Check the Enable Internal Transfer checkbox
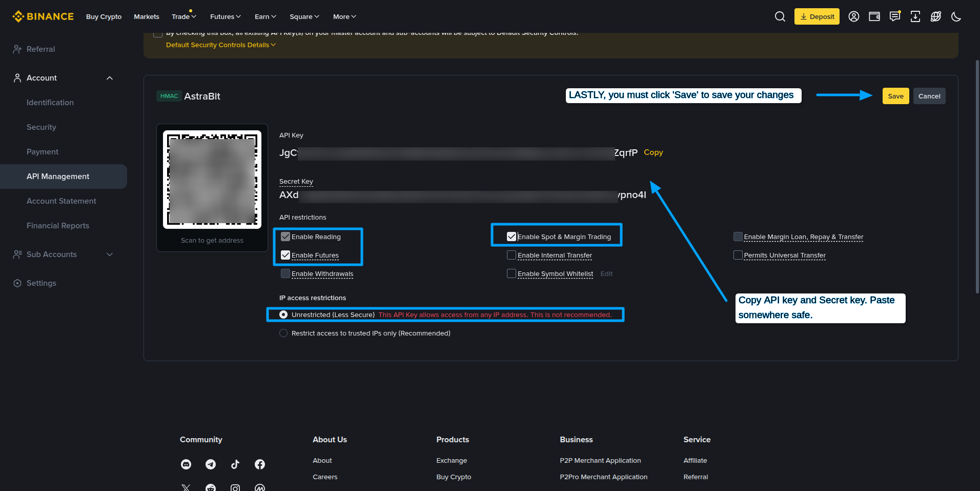 point(512,255)
